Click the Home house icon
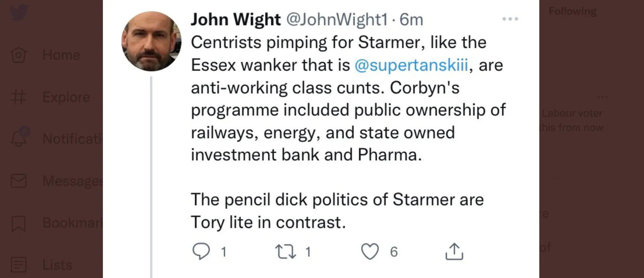The image size is (644, 278). pyautogui.click(x=19, y=55)
